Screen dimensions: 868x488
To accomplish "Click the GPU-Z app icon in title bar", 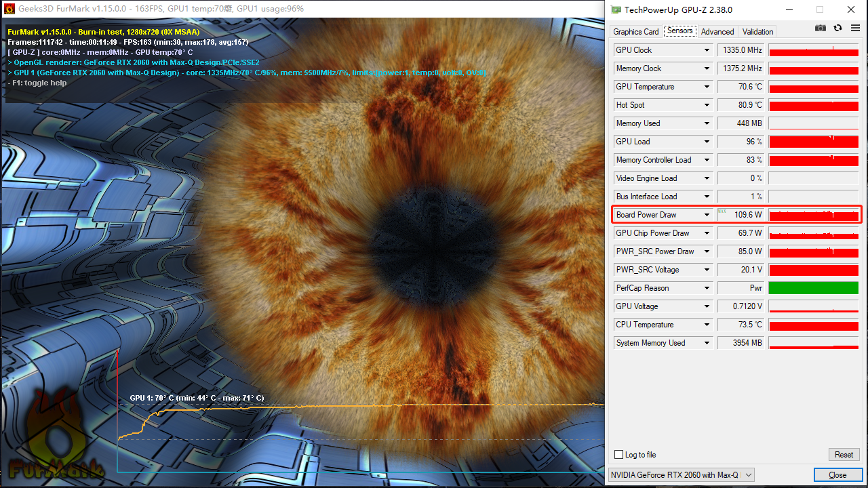I will (616, 9).
